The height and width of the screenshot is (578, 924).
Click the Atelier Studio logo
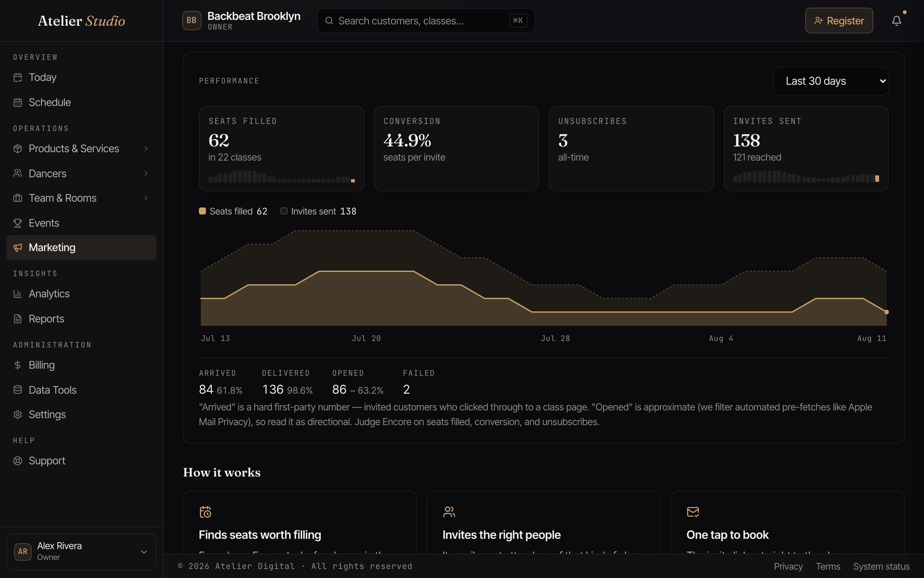pyautogui.click(x=81, y=21)
